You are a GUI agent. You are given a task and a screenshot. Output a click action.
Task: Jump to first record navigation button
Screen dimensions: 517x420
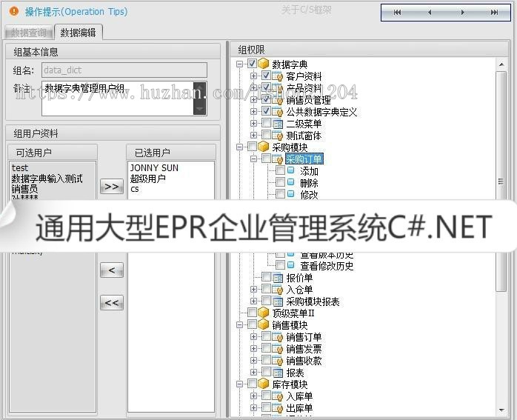point(397,13)
